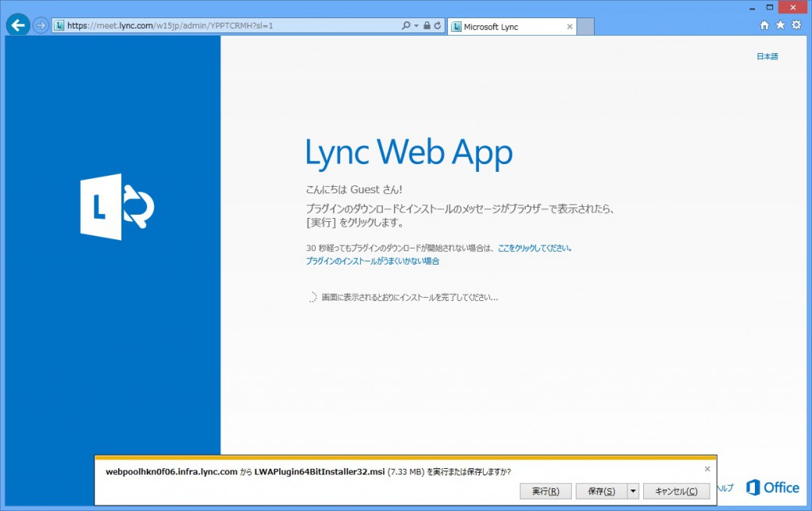The image size is (812, 511).
Task: Refresh the page with the reload icon
Action: point(436,25)
